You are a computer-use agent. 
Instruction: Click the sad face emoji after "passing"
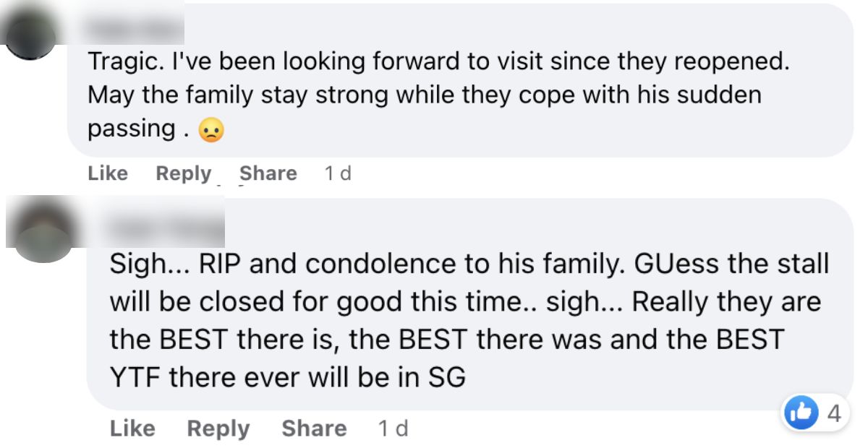click(x=210, y=130)
